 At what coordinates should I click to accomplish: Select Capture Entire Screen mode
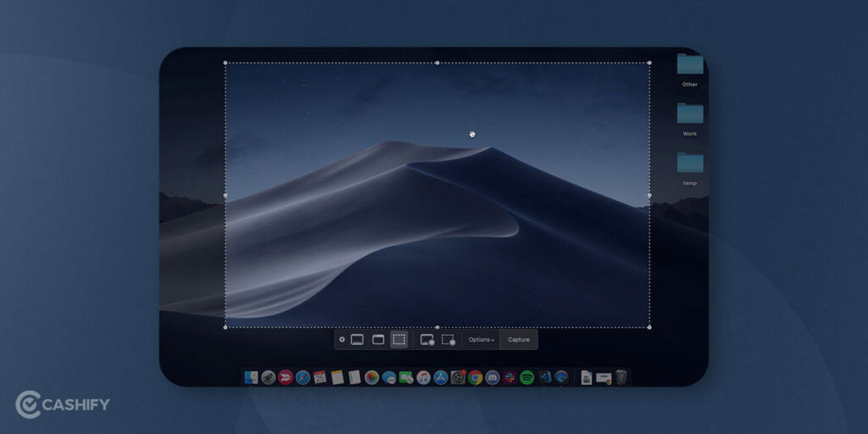tap(357, 339)
